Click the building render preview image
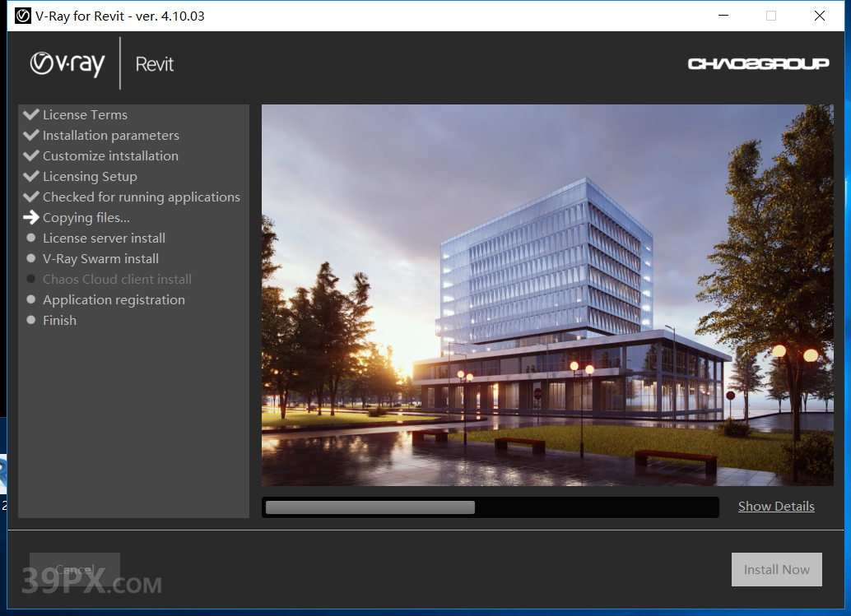Image resolution: width=851 pixels, height=616 pixels. click(x=547, y=295)
